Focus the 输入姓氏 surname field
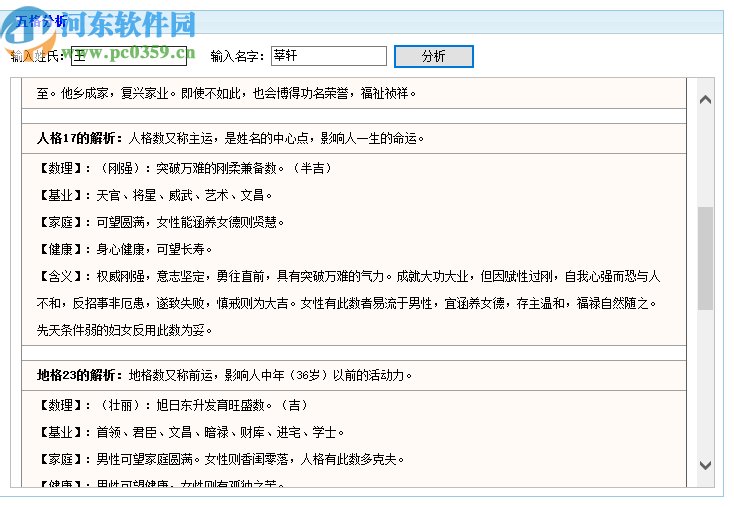Viewport: 734px width, 507px height. point(129,56)
